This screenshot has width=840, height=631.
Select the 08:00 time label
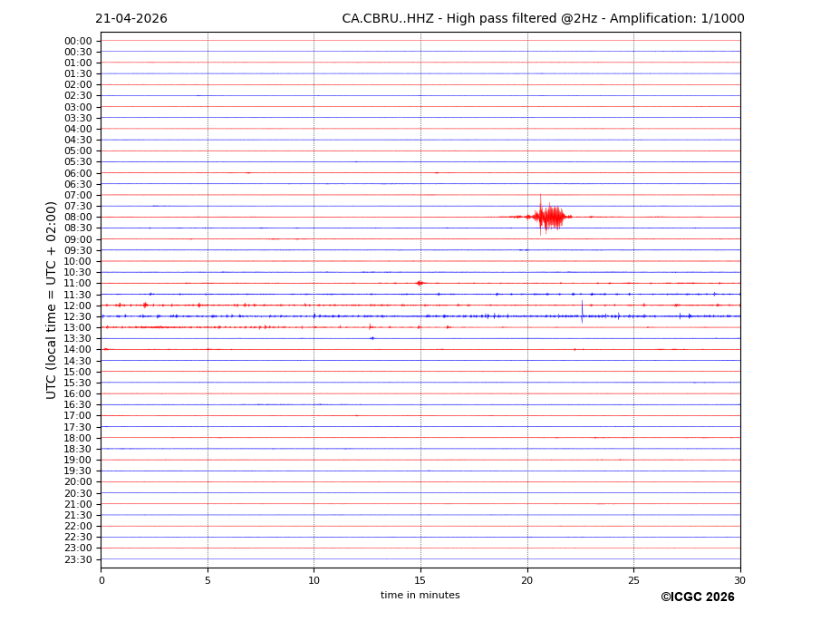[x=78, y=218]
